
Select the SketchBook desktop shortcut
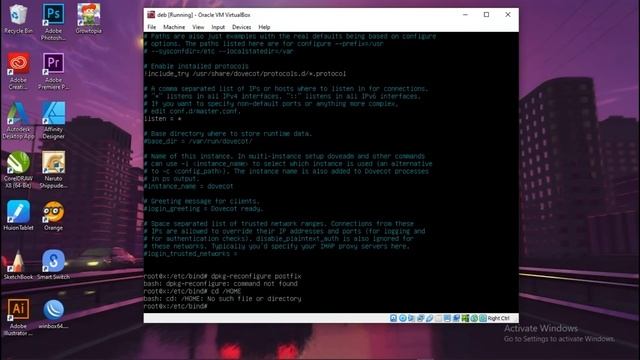click(x=18, y=264)
